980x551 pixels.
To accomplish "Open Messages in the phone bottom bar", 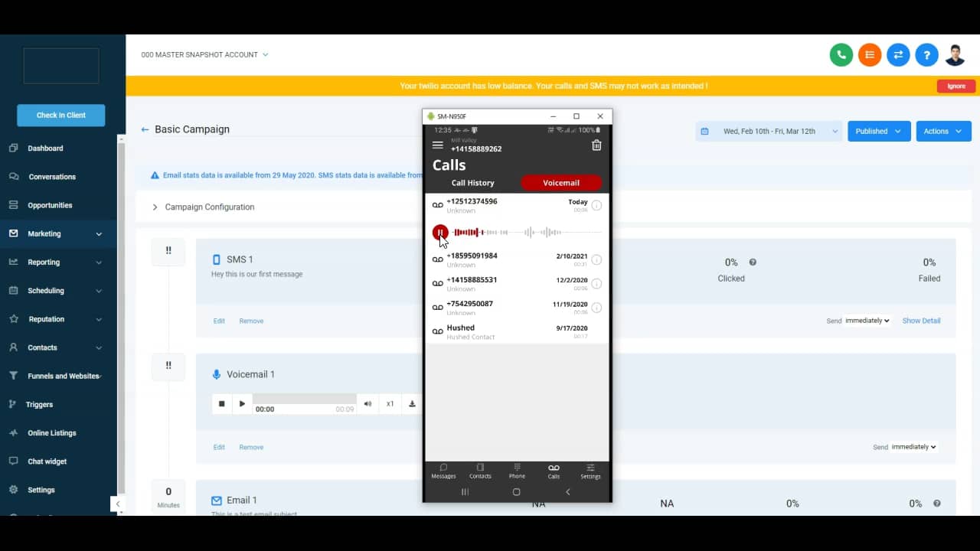I will [x=443, y=471].
